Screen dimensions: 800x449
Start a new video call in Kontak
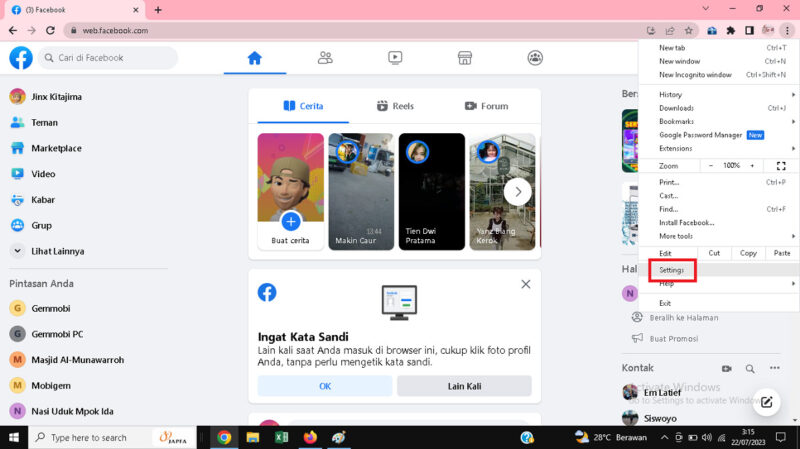click(x=727, y=368)
